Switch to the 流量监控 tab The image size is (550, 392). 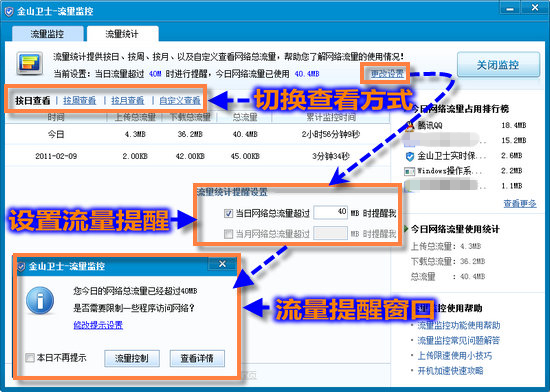[x=47, y=34]
